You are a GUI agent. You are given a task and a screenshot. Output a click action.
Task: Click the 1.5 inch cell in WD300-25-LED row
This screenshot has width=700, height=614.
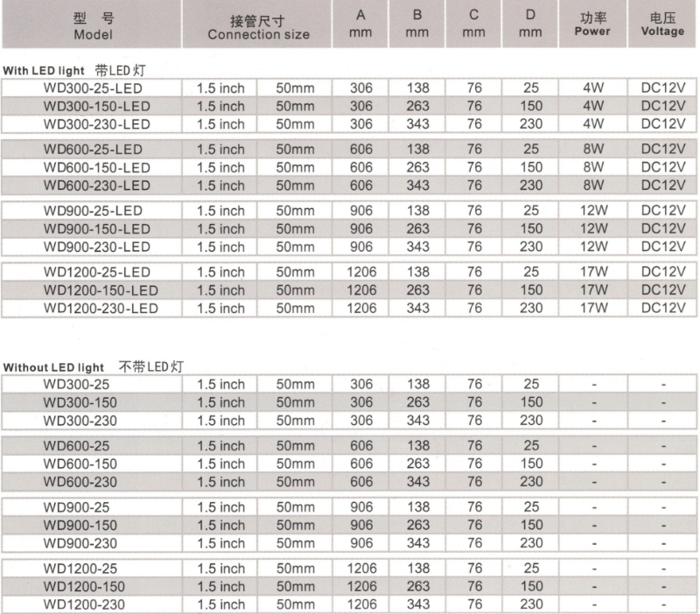[x=220, y=88]
